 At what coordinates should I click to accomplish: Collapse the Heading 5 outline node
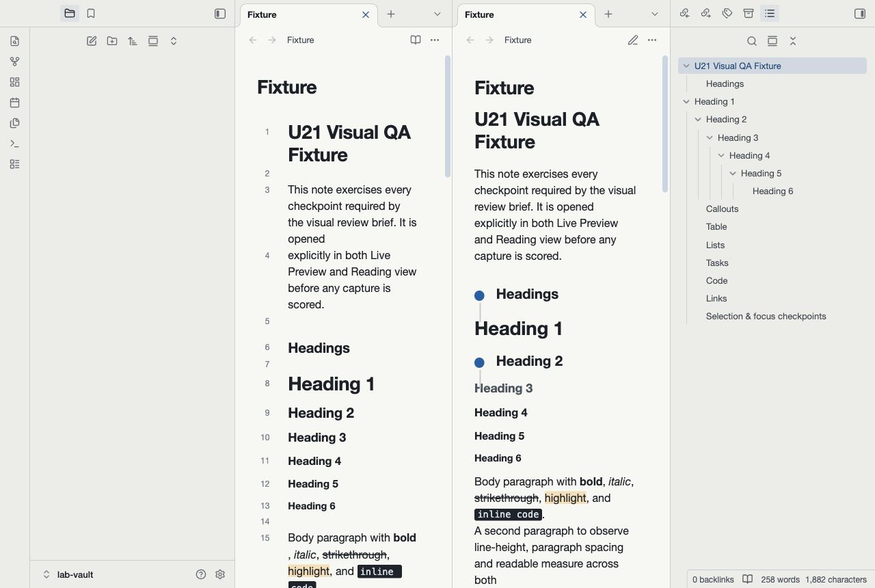click(733, 174)
